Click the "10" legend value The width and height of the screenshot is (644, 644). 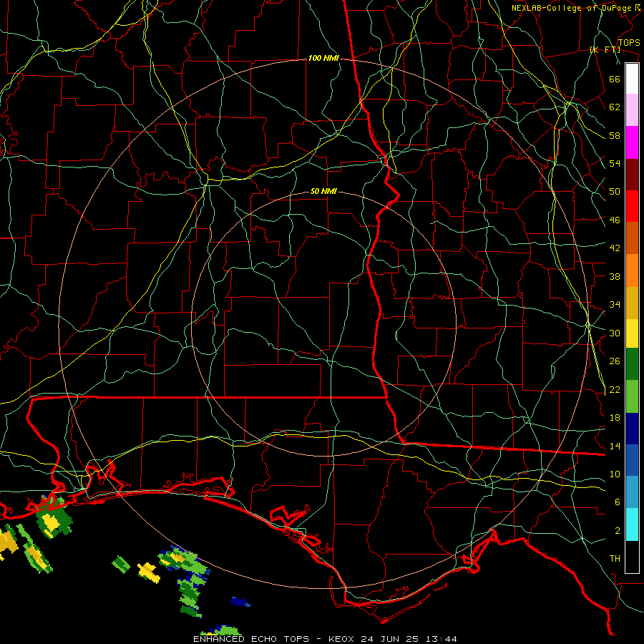615,474
